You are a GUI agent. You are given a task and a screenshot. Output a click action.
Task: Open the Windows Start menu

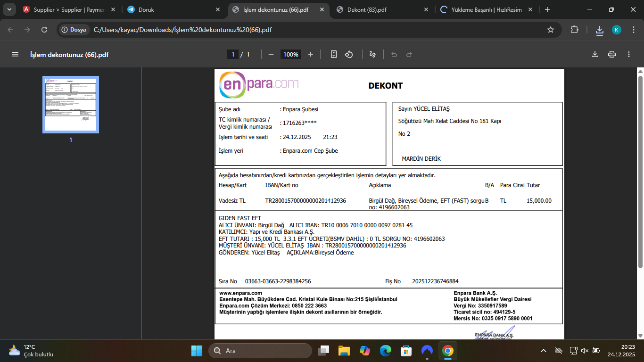coord(197,351)
